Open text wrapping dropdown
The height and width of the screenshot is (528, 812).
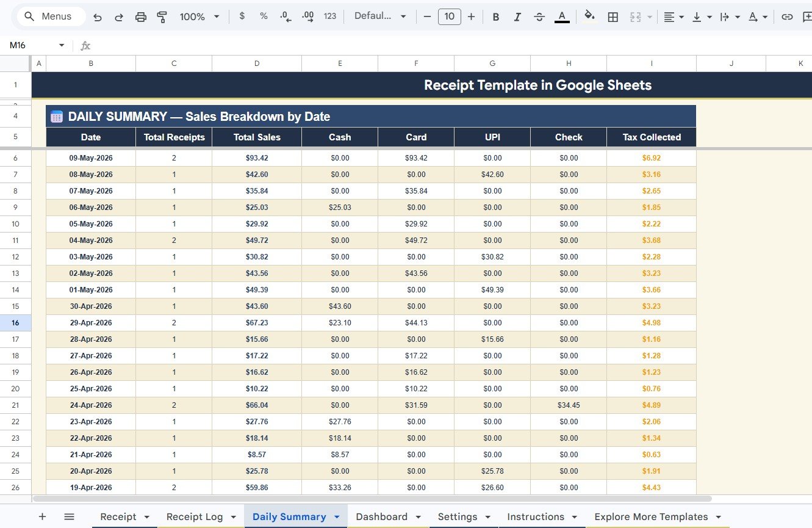730,17
